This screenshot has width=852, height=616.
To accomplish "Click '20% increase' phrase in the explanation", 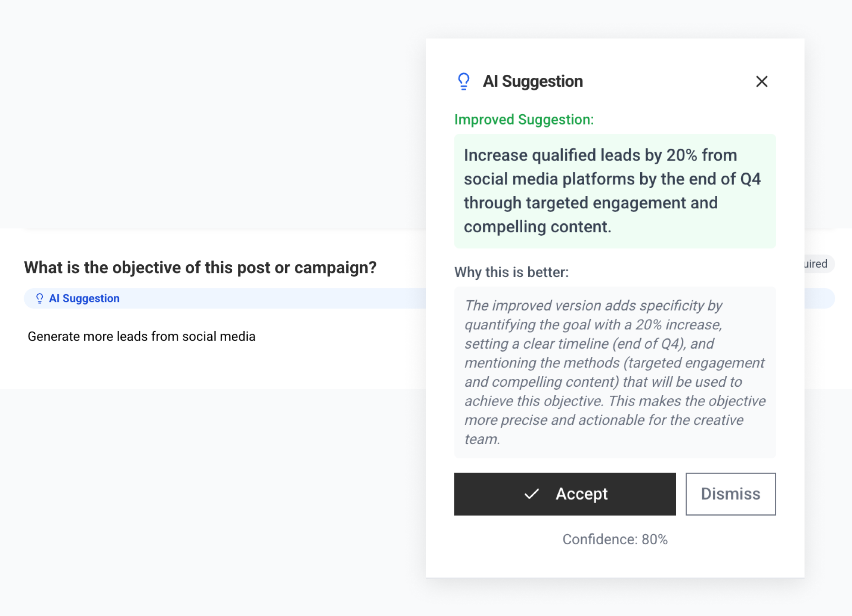I will [678, 325].
